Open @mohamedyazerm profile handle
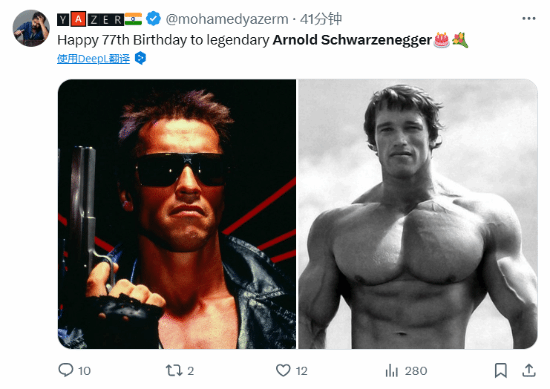The width and height of the screenshot is (550, 389). [x=227, y=19]
